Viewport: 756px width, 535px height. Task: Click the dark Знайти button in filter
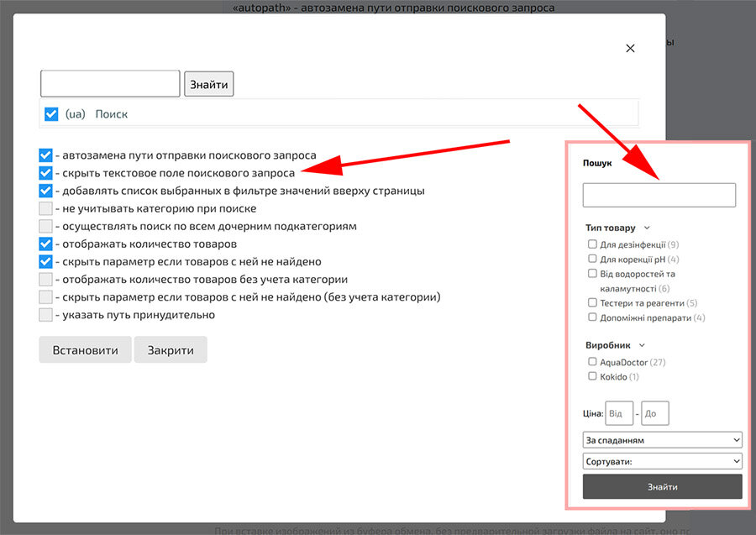pos(662,487)
